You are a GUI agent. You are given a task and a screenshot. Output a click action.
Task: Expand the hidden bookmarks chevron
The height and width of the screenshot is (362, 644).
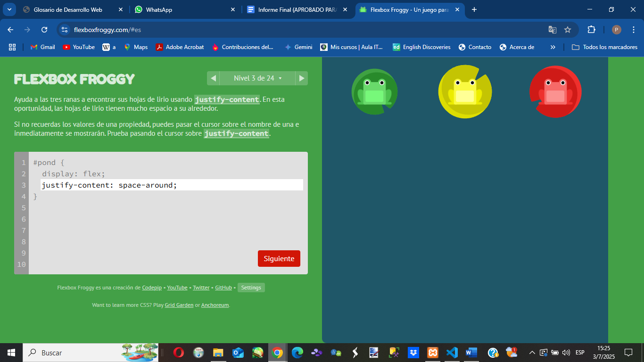click(x=553, y=47)
